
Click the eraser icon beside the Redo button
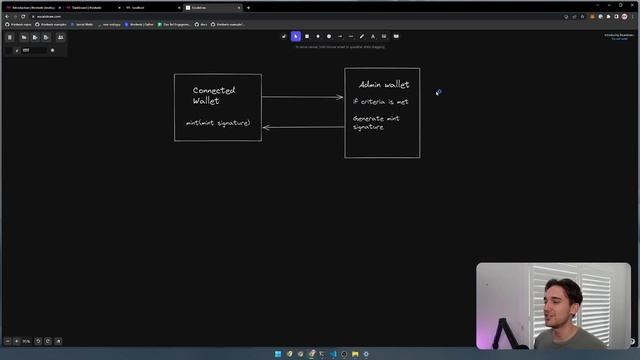pyautogui.click(x=58, y=341)
